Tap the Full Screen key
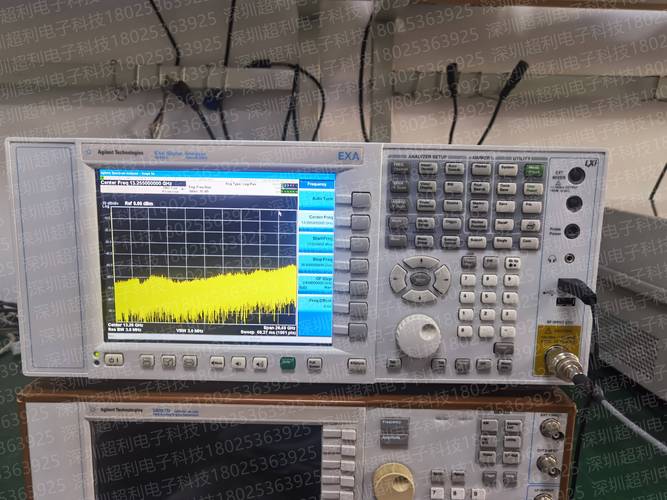 click(314, 364)
